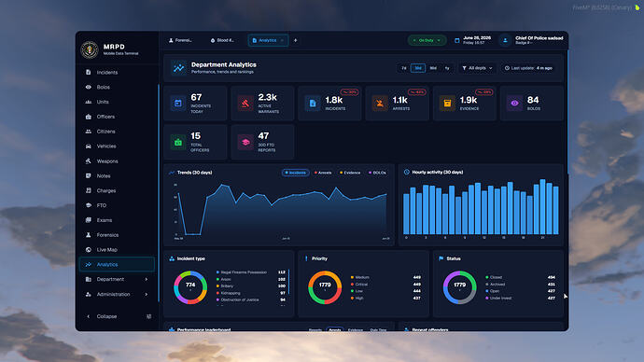The width and height of the screenshot is (644, 362).
Task: Toggle the Evidence series in Trends chart
Action: tap(350, 173)
